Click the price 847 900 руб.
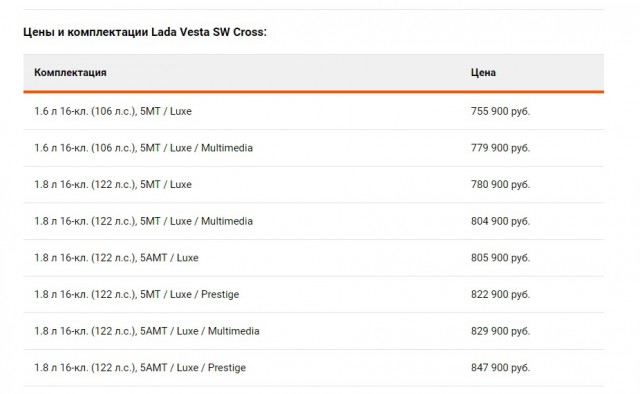The width and height of the screenshot is (640, 394). pyautogui.click(x=500, y=368)
